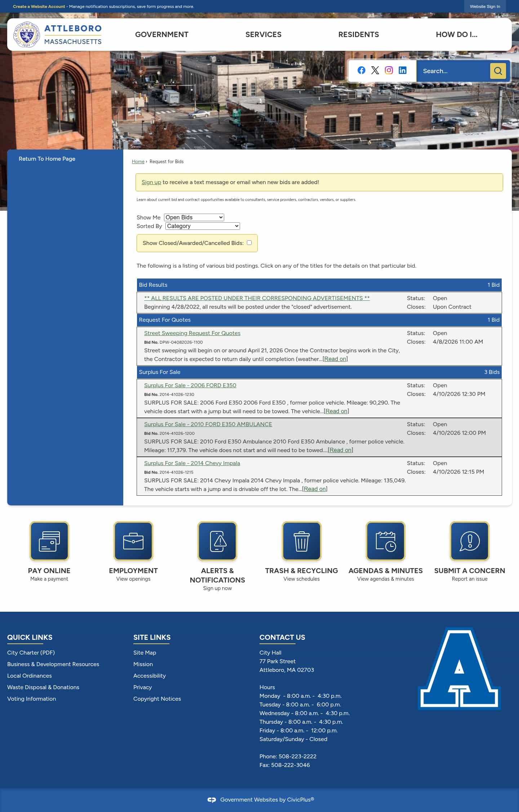Open the Services menu
The width and height of the screenshot is (519, 812).
[x=263, y=35]
